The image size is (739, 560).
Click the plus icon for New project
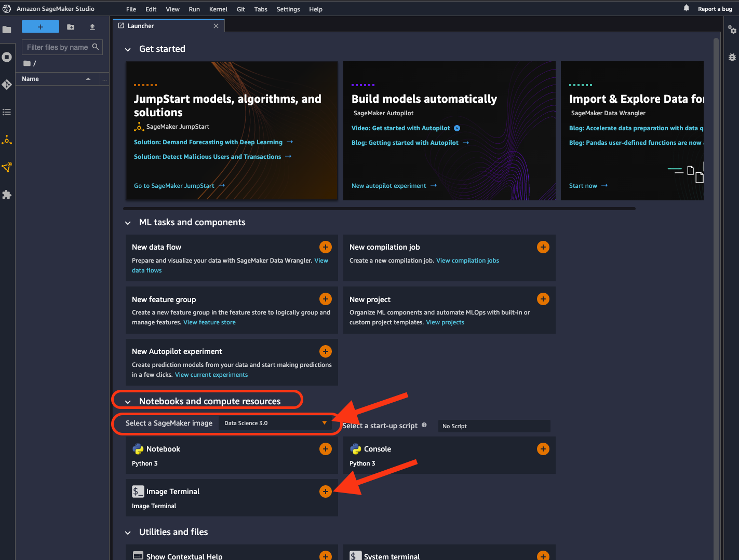point(543,299)
